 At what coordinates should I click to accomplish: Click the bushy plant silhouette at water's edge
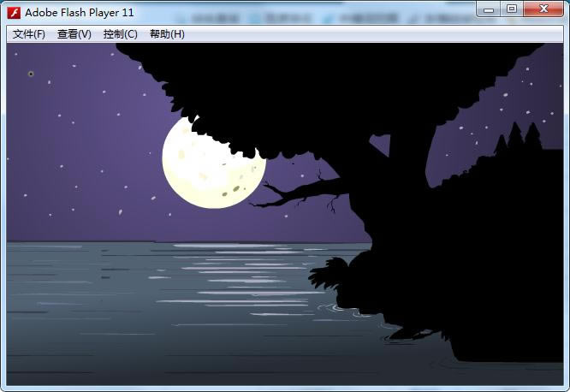click(x=327, y=273)
